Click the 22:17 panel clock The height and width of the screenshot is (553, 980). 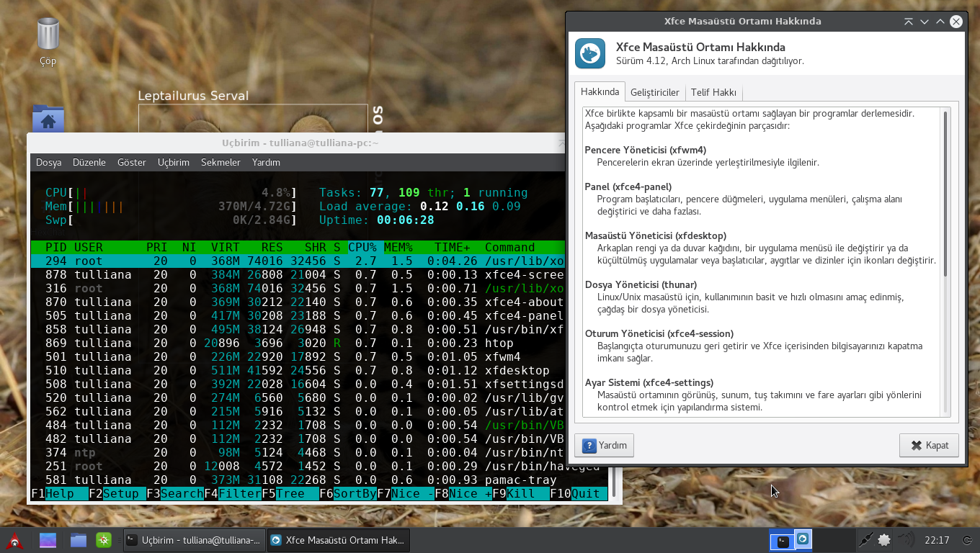click(x=937, y=540)
